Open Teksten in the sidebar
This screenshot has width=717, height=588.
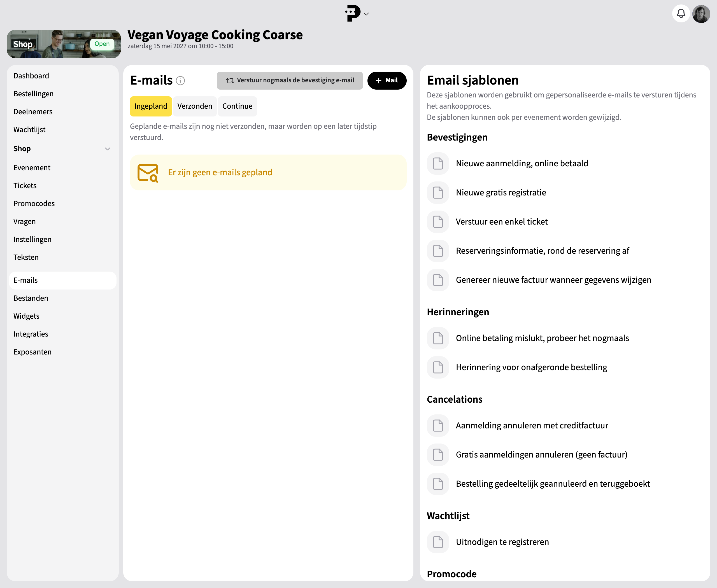(63, 257)
